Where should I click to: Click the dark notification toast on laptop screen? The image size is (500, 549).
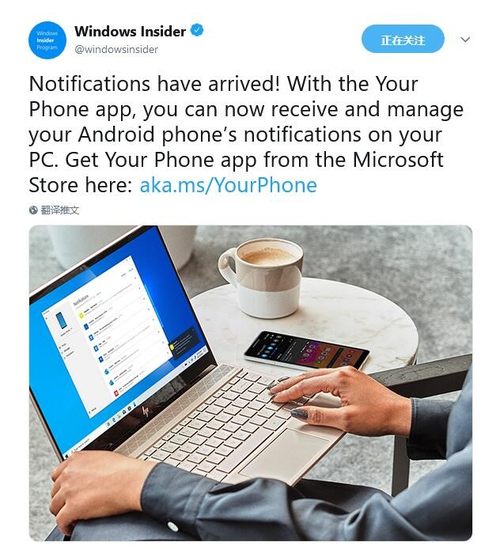pyautogui.click(x=183, y=343)
